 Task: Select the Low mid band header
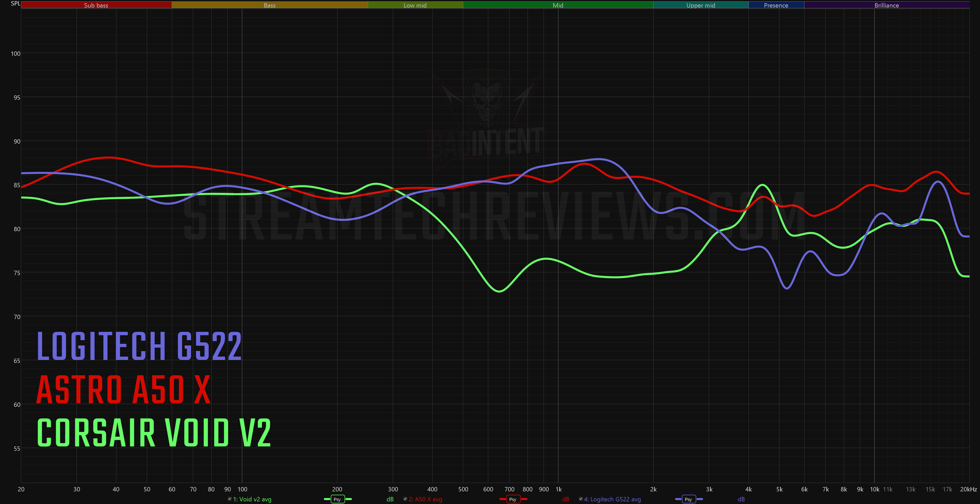415,5
